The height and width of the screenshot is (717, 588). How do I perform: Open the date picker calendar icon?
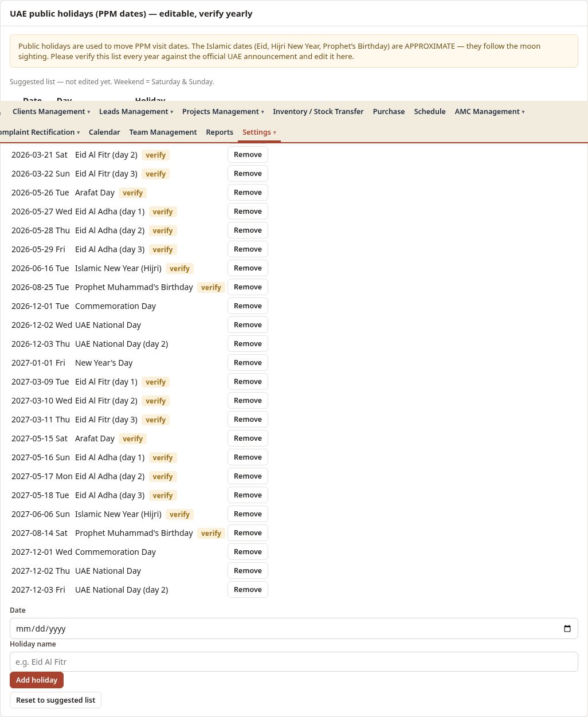(x=567, y=629)
